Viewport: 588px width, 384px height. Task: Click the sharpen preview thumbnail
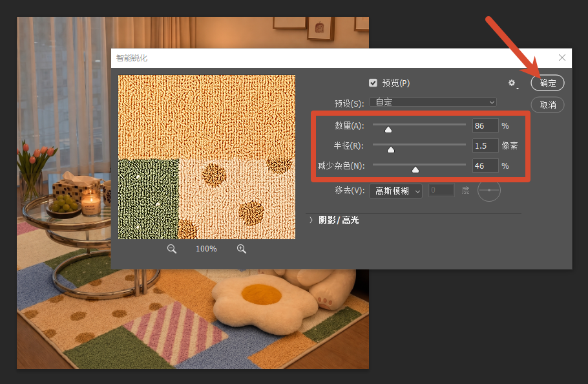pos(207,157)
